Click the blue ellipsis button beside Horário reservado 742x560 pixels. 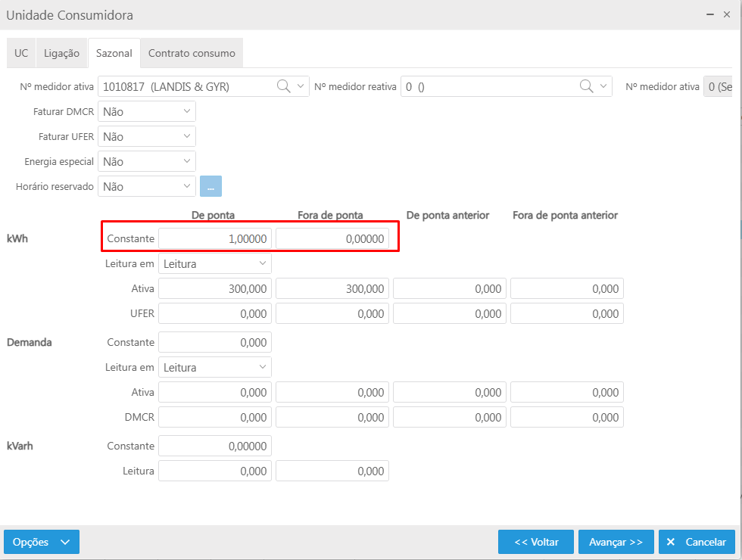210,186
